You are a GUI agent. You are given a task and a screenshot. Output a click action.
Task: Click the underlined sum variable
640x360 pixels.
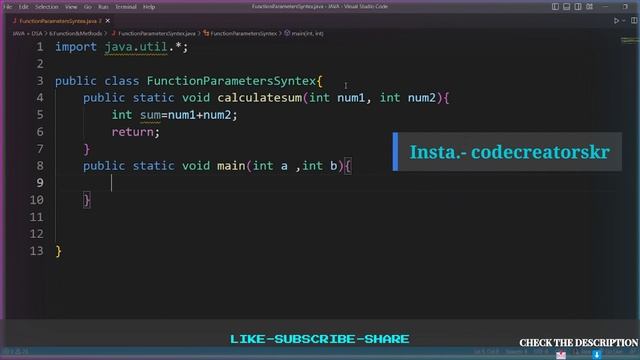150,115
